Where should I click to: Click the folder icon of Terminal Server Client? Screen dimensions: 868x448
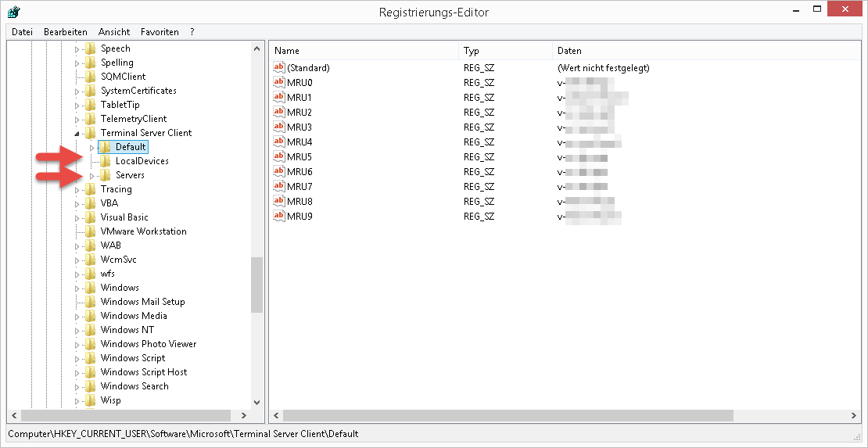coord(90,133)
